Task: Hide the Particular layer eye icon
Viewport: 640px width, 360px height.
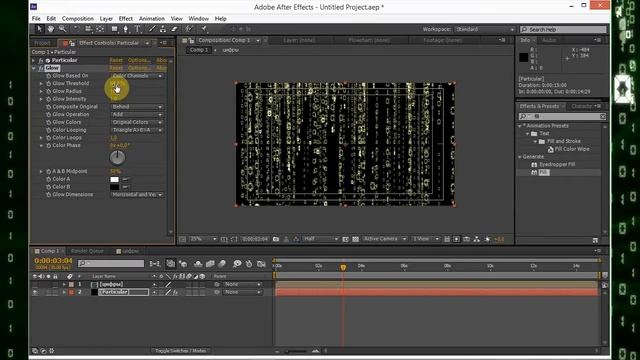Action: (x=35, y=292)
